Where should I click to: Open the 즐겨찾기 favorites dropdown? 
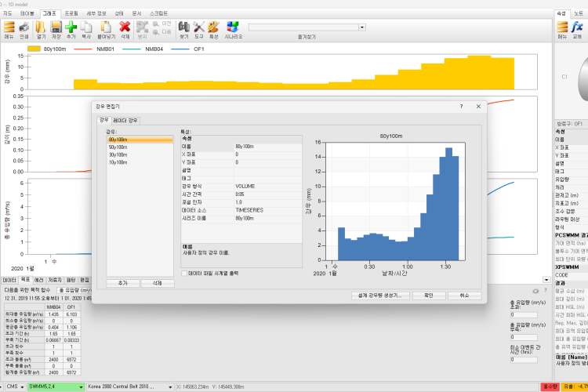click(x=362, y=27)
